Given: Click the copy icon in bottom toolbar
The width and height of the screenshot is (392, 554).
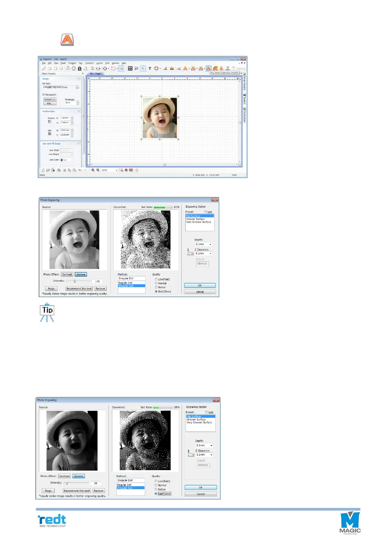Looking at the screenshot, I should pyautogui.click(x=69, y=170).
